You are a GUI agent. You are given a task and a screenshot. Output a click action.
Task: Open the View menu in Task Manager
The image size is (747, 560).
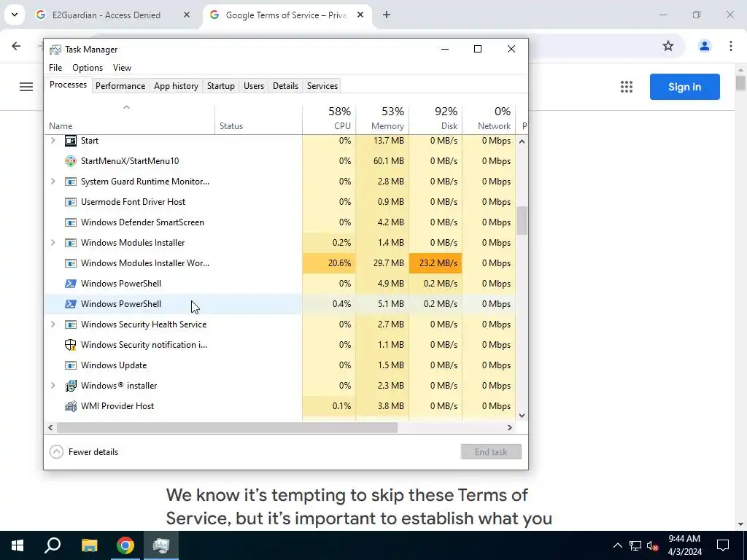pos(122,68)
